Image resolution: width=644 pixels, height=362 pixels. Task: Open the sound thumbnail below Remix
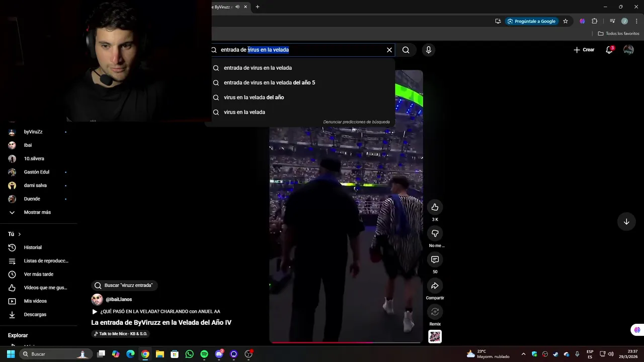coord(435,336)
